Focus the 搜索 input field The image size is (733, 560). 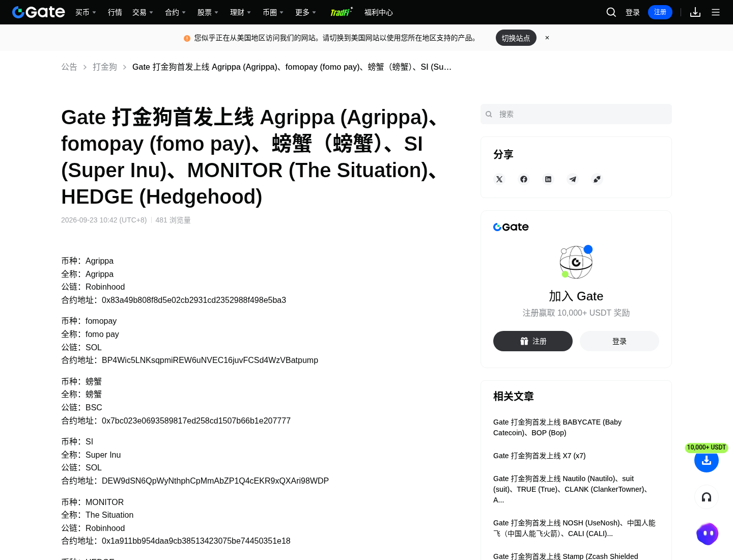pos(576,114)
